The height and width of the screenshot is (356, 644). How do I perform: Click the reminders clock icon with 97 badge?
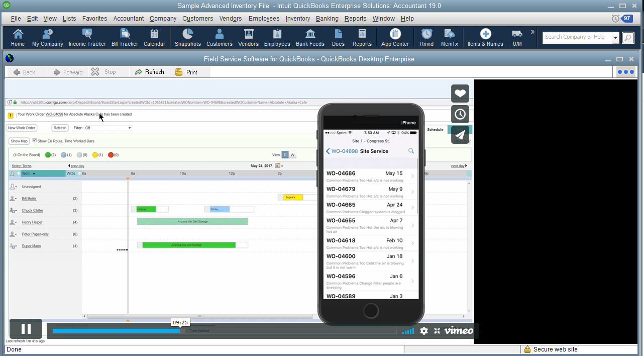tap(622, 19)
